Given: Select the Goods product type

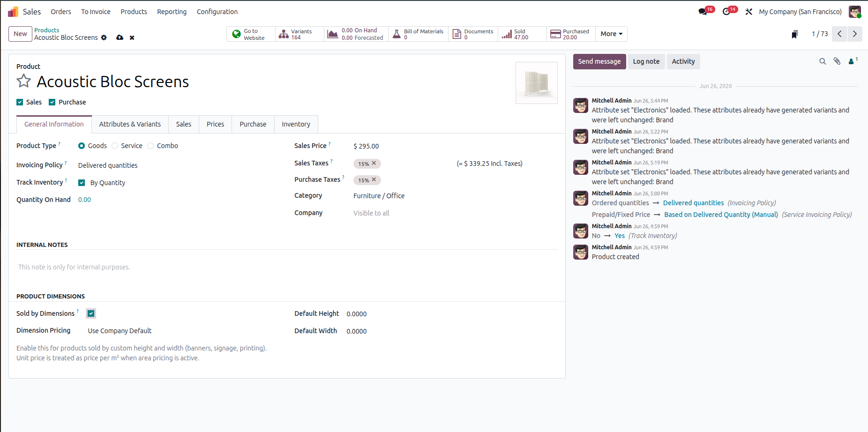Looking at the screenshot, I should 82,146.
